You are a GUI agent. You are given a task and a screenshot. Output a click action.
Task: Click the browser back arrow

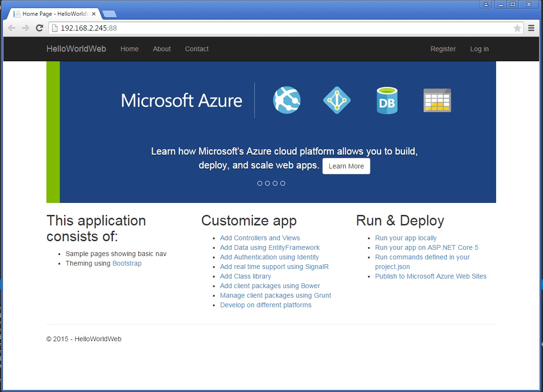coord(12,28)
